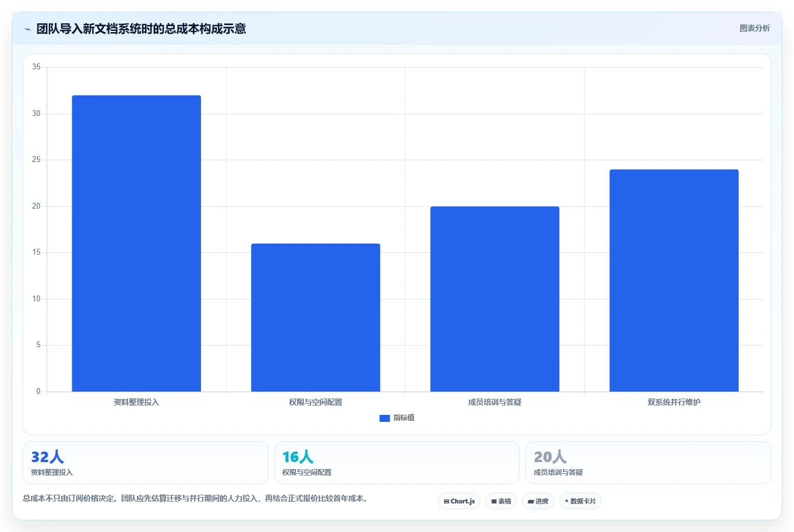
Task: Click the 成员培训与答疑 caption under 20人
Action: [x=558, y=473]
